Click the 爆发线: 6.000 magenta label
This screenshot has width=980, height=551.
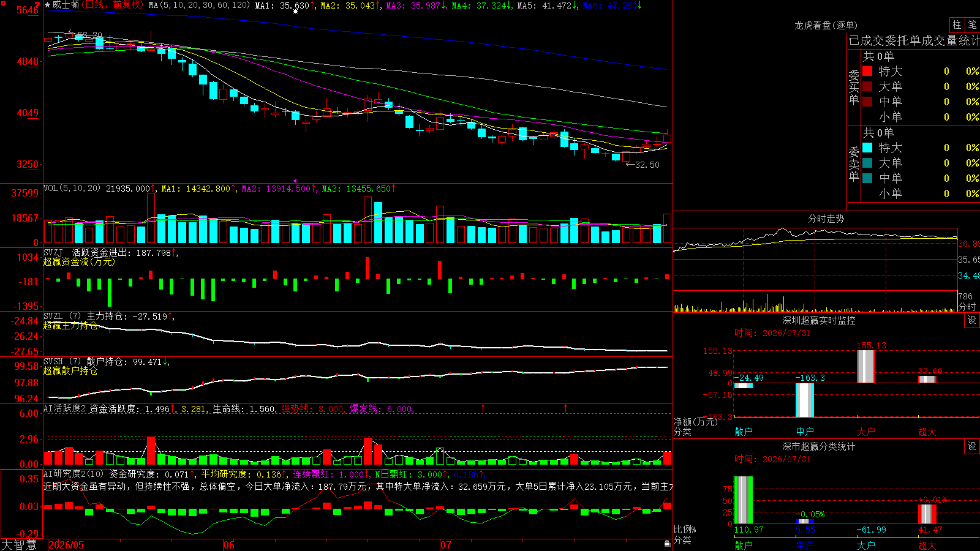(x=382, y=408)
